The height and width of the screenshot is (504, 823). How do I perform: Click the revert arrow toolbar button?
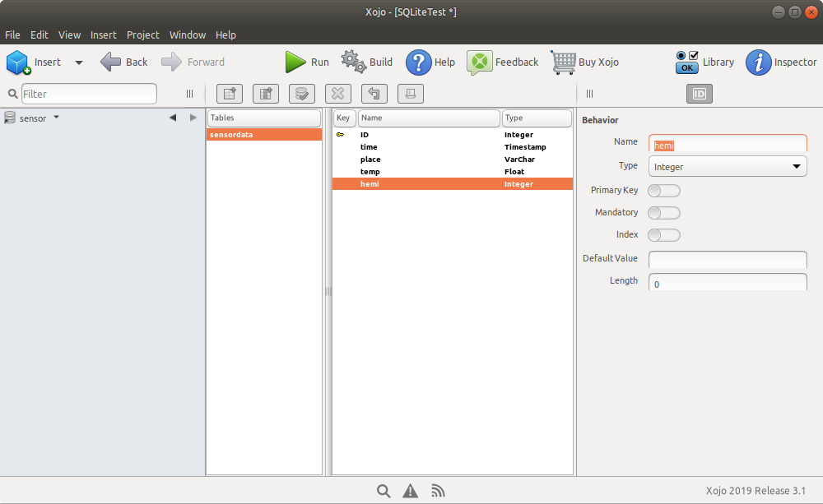point(374,94)
